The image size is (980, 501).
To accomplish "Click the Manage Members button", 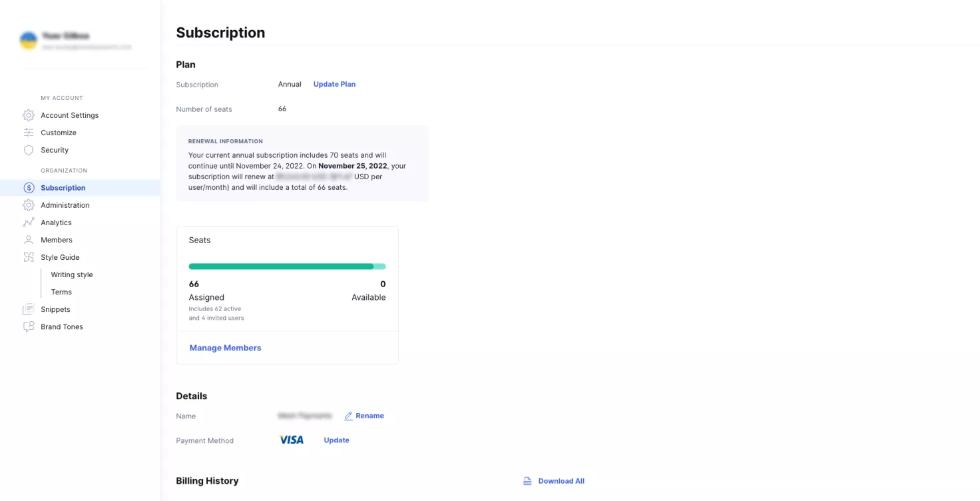I will [x=225, y=347].
